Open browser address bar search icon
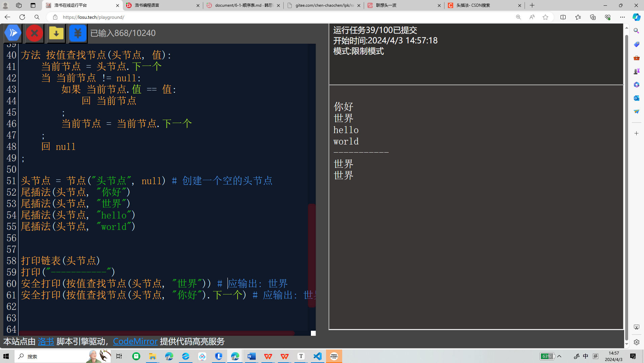644x363 pixels. [37, 17]
